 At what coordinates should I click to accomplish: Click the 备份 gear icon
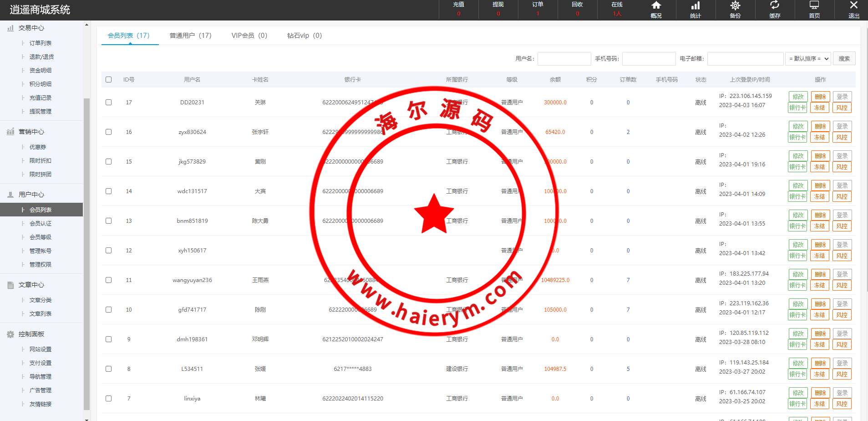tap(735, 6)
